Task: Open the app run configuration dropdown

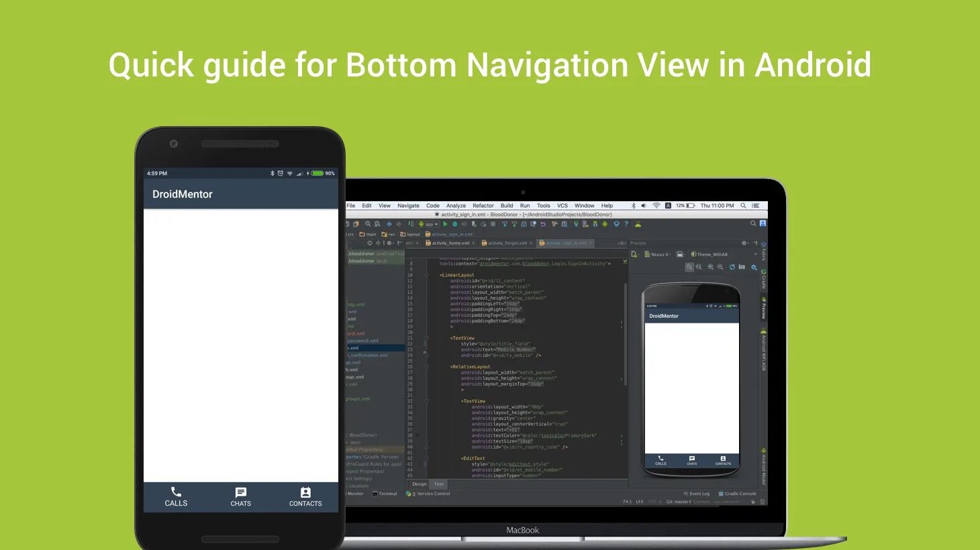Action: [x=428, y=224]
